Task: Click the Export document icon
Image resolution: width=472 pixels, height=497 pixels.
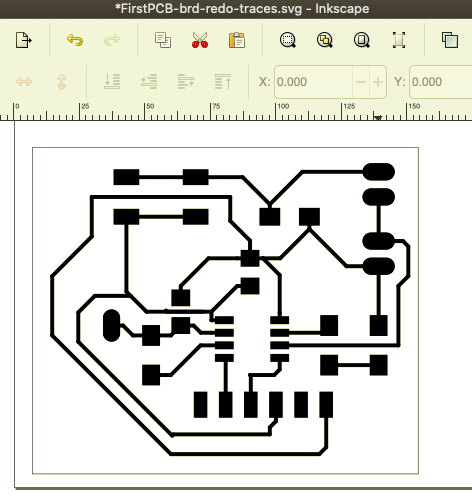Action: (x=24, y=40)
